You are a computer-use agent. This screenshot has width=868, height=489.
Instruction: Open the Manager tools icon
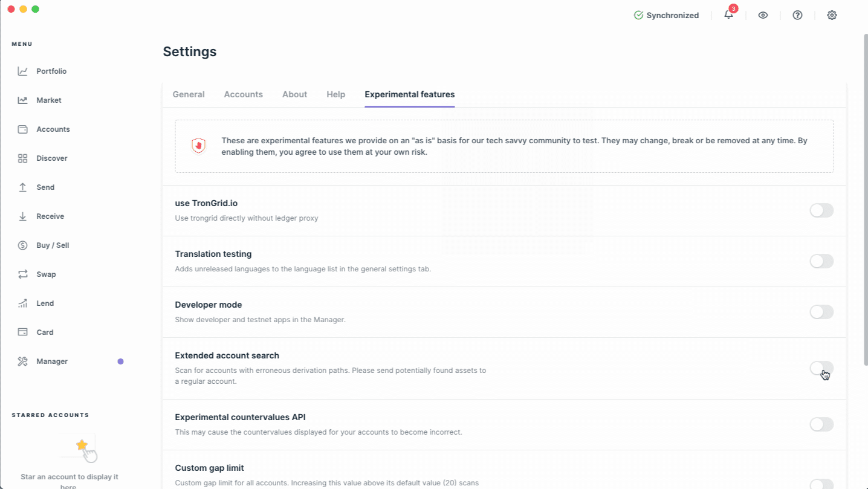pyautogui.click(x=23, y=361)
